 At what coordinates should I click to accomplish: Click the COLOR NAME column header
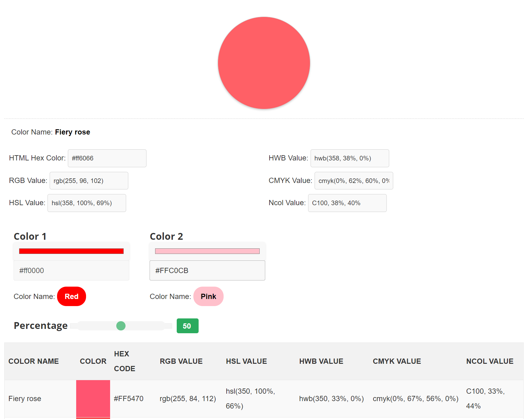[x=34, y=361]
